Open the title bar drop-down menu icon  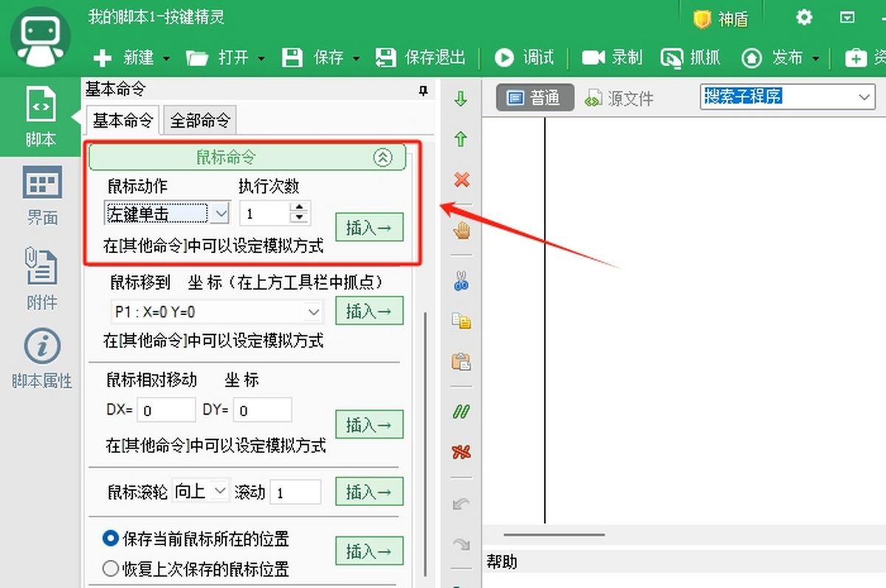(x=848, y=18)
